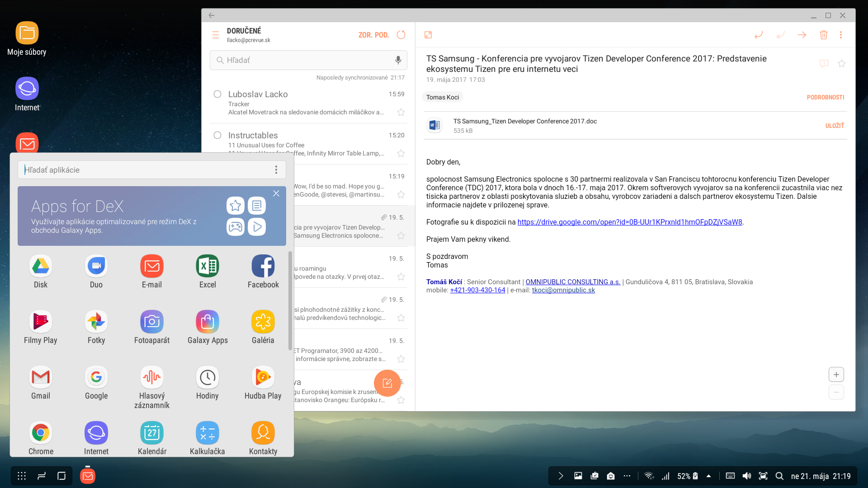
Task: Expand the email to full view icon
Action: (428, 35)
